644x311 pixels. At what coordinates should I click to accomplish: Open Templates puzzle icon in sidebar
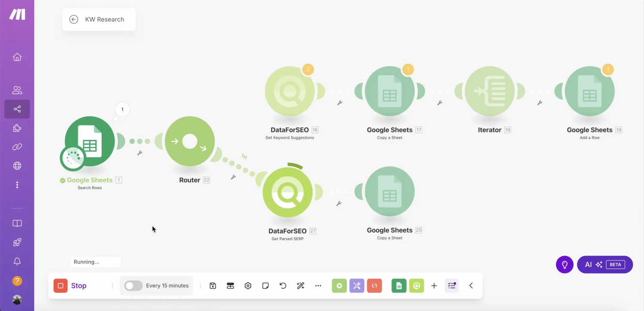[17, 128]
